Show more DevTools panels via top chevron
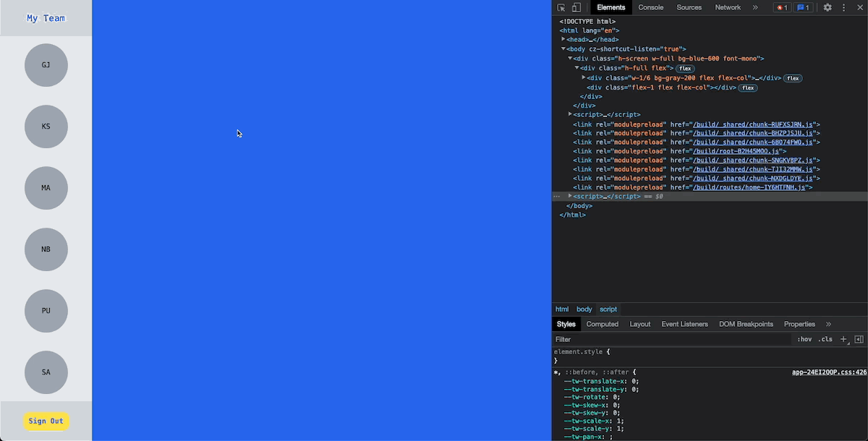The height and width of the screenshot is (441, 868). pos(755,7)
